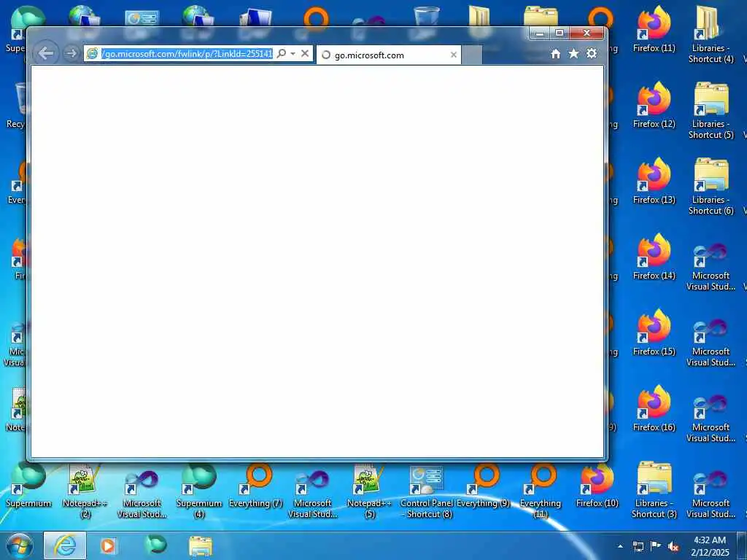This screenshot has height=560, width=747.
Task: Click the muted volume speaker icon
Action: (673, 546)
